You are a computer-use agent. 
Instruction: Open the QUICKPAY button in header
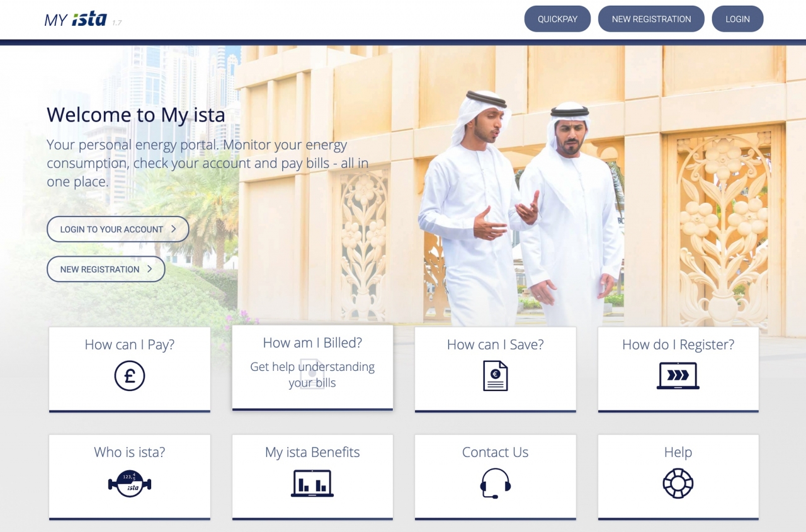click(x=557, y=19)
